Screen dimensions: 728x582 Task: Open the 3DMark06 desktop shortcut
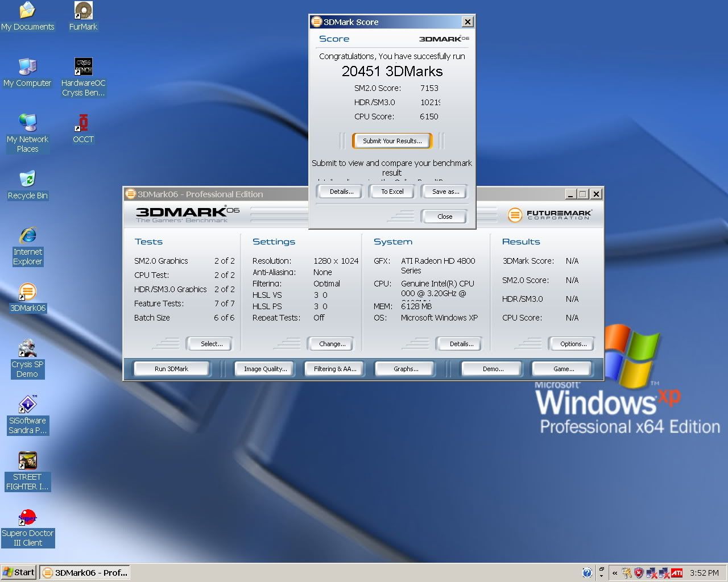coord(27,292)
